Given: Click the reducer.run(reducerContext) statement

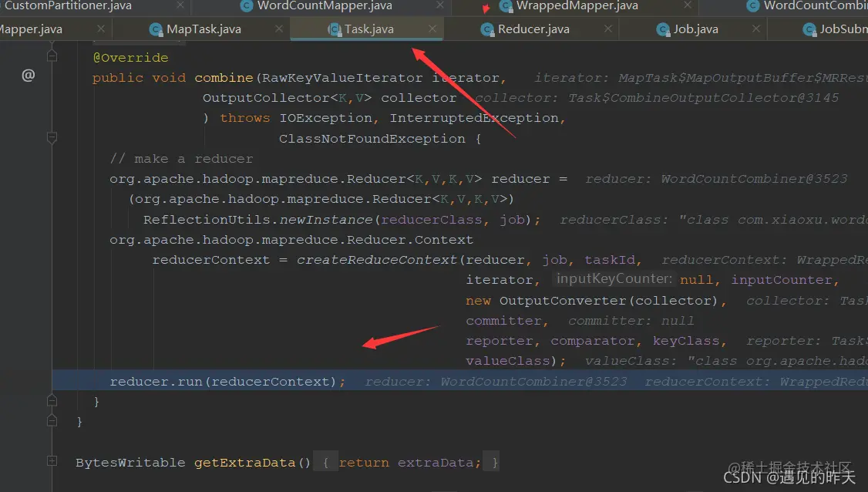Looking at the screenshot, I should 227,382.
